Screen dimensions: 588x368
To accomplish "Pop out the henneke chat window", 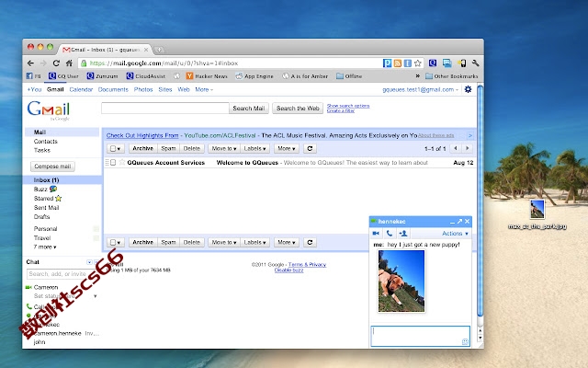I will pos(459,221).
